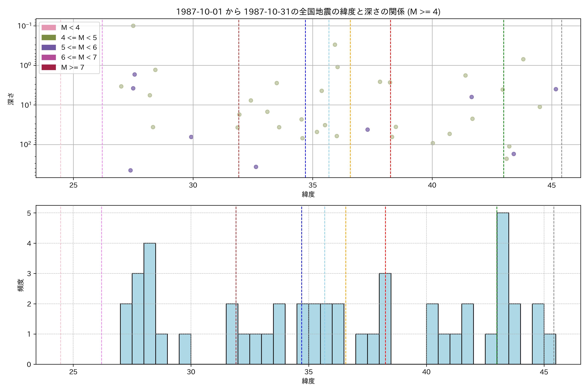
Task: Click the scatter point at depth 10^-1
Action: click(133, 26)
